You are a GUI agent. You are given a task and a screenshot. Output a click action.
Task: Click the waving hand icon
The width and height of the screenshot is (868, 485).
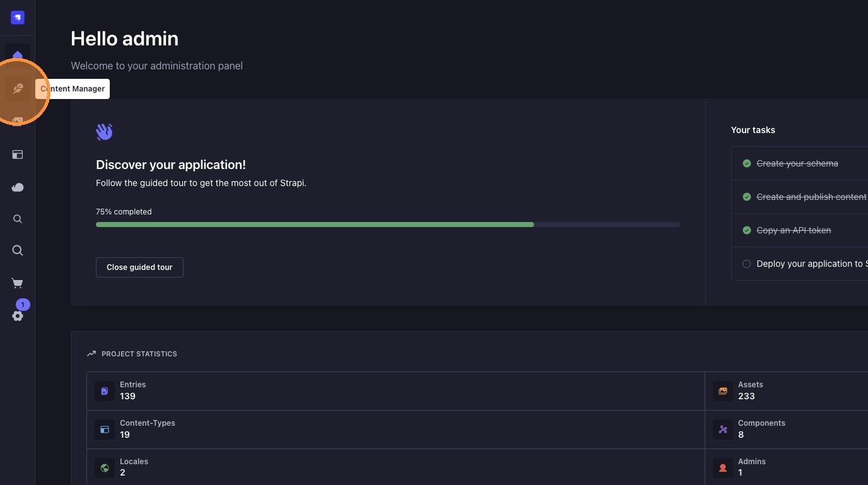[x=104, y=132]
